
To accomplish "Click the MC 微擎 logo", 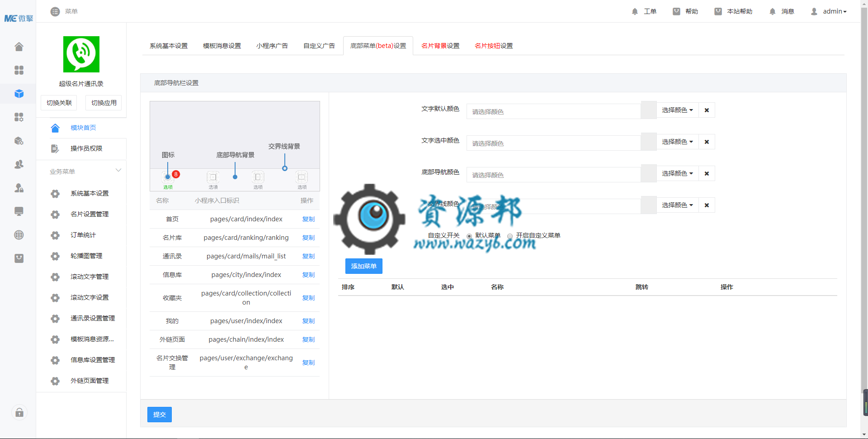I will tap(19, 19).
